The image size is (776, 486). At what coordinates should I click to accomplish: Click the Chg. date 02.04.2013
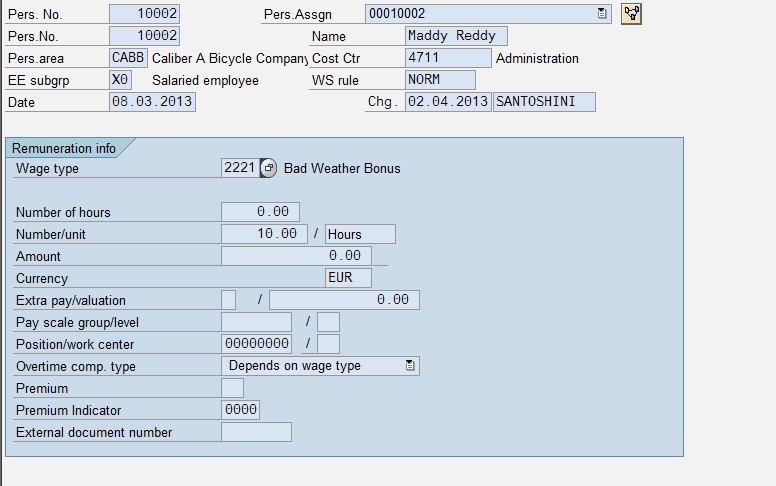point(448,102)
